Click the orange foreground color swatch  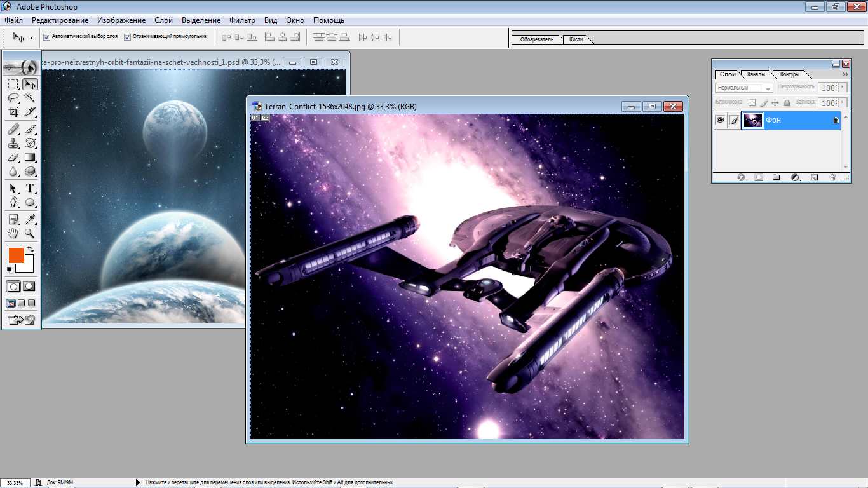point(16,255)
